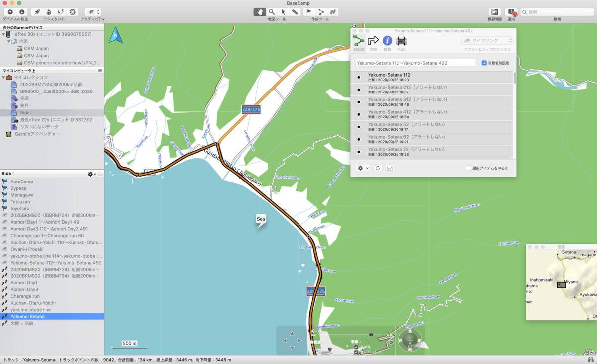Screen dimensions: 597x364
Task: Open the list options icon beside Ride gear
Action: 100,174
